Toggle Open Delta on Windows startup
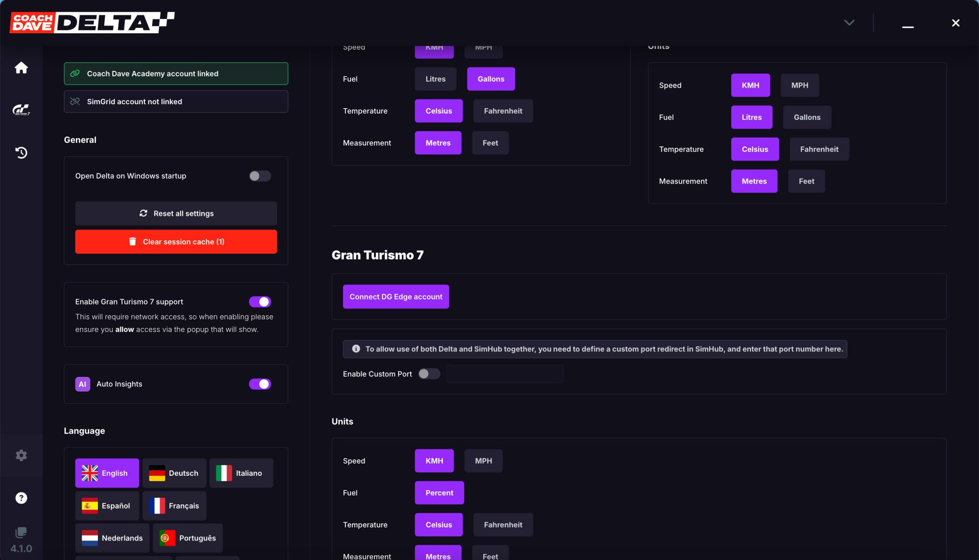This screenshot has width=979, height=560. 260,176
